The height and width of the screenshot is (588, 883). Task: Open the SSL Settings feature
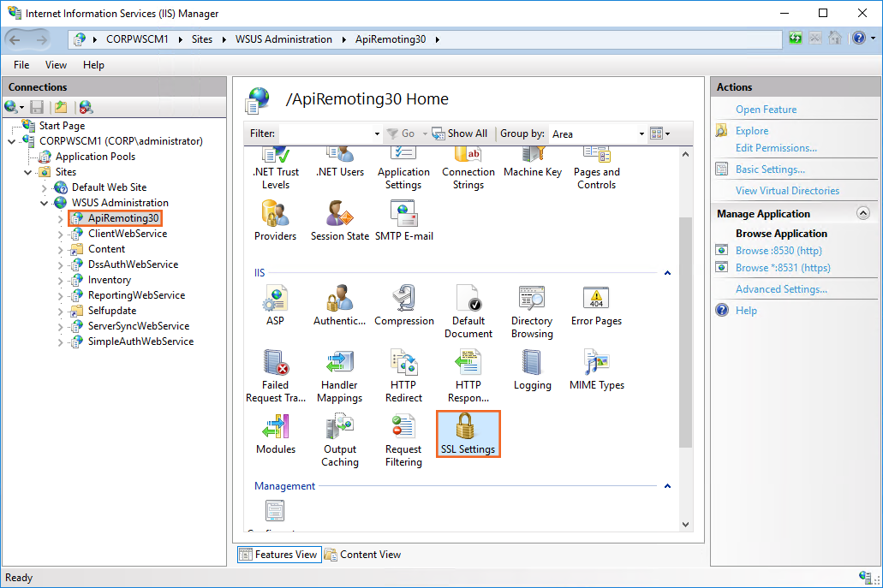468,434
